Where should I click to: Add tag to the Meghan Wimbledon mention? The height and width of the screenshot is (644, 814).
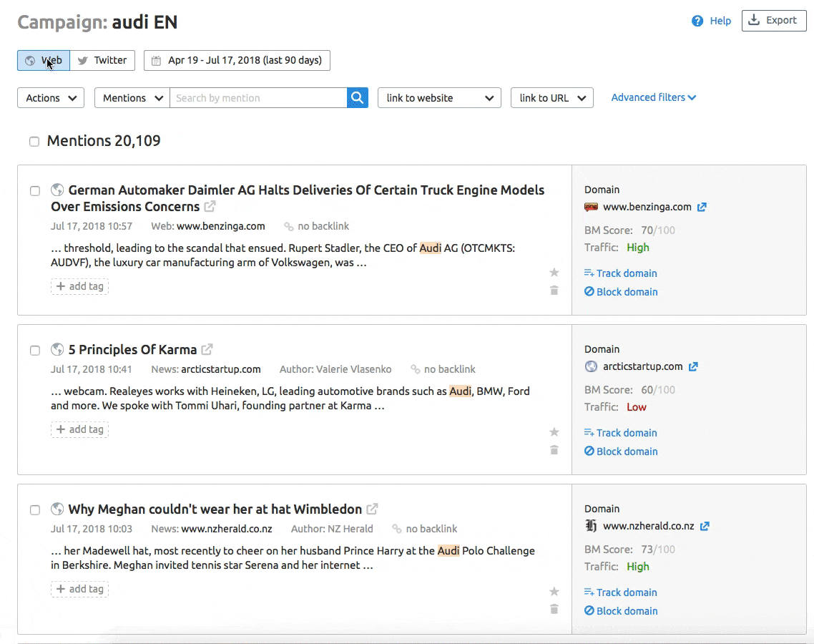point(80,589)
